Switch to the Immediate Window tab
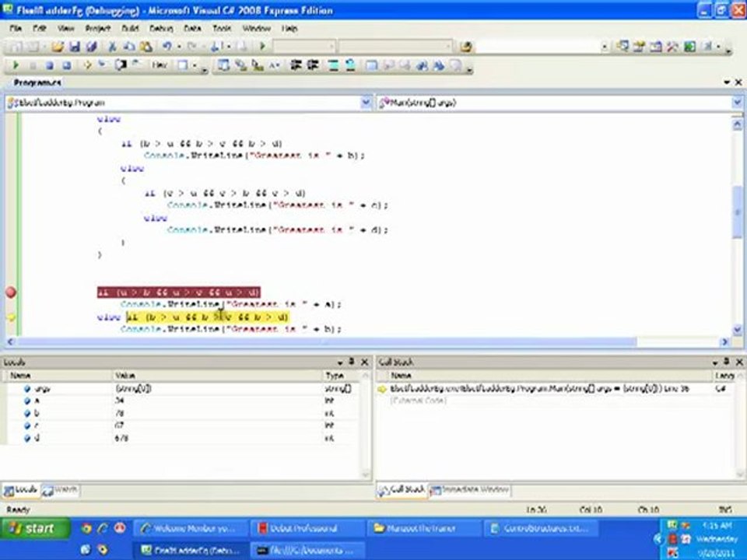This screenshot has height=560, width=747. coord(470,490)
